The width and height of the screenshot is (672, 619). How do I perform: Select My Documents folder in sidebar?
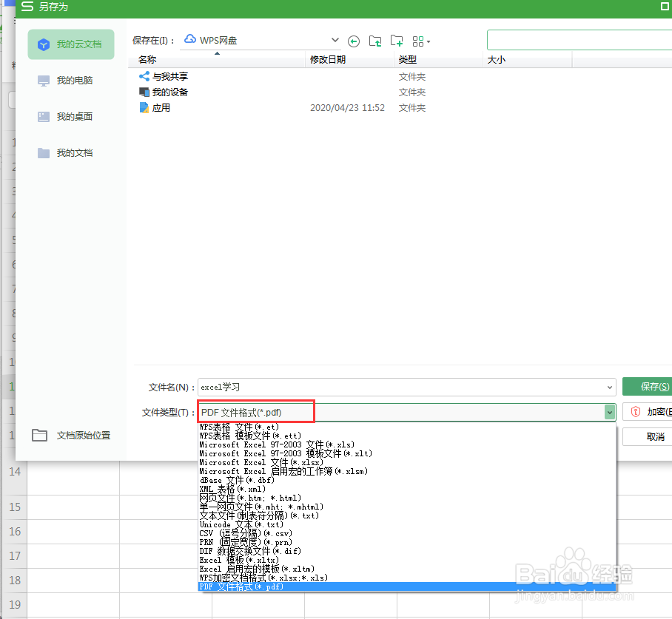[x=66, y=153]
